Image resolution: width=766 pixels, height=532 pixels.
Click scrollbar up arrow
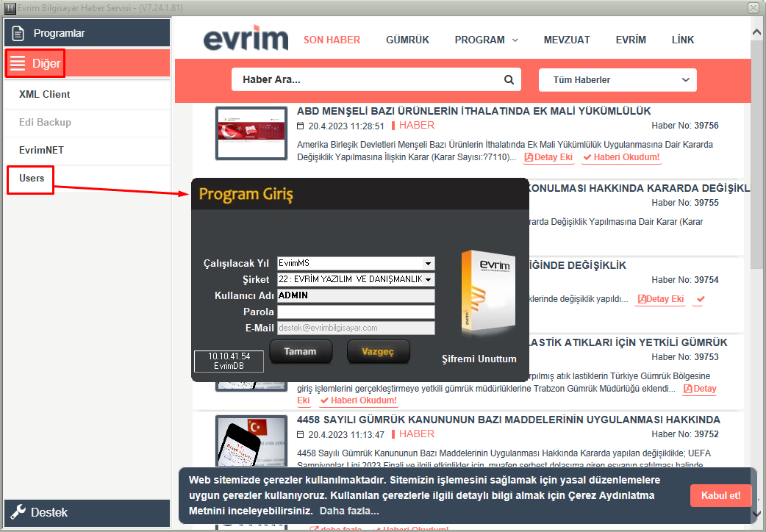(756, 32)
